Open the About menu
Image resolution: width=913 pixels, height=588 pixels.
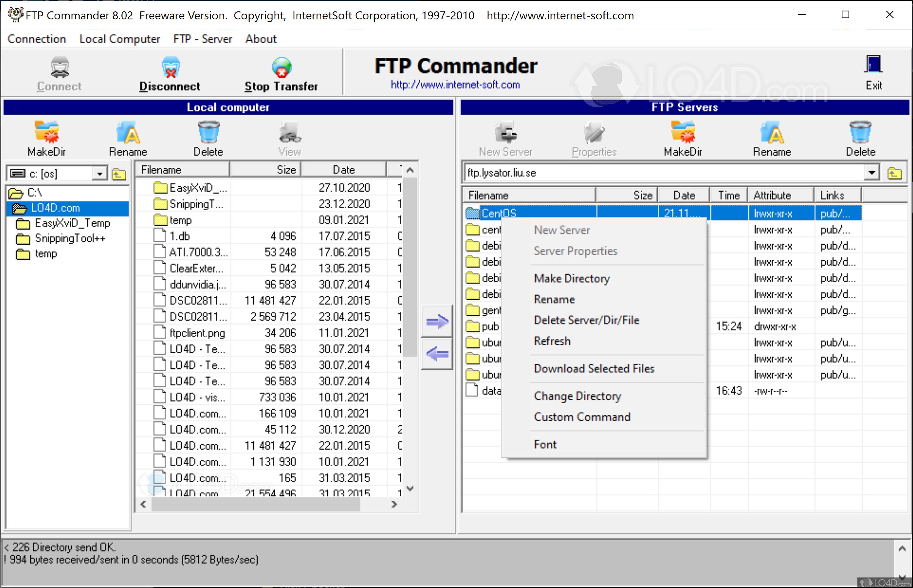261,39
